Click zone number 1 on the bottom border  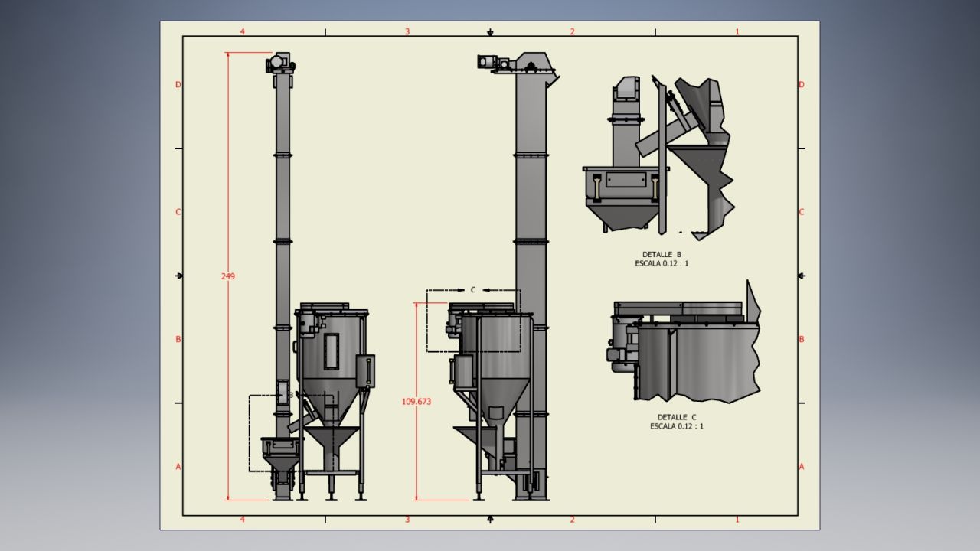[x=737, y=520]
